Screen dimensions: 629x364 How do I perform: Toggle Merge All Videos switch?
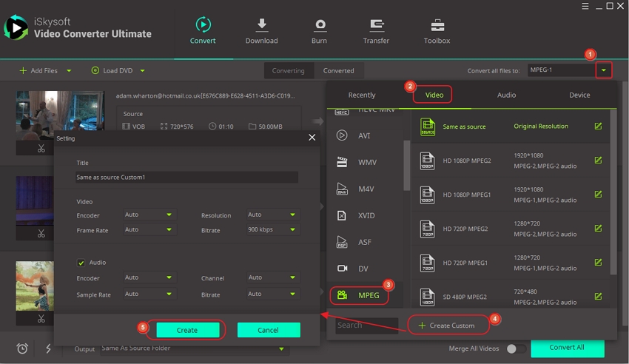[x=517, y=348]
